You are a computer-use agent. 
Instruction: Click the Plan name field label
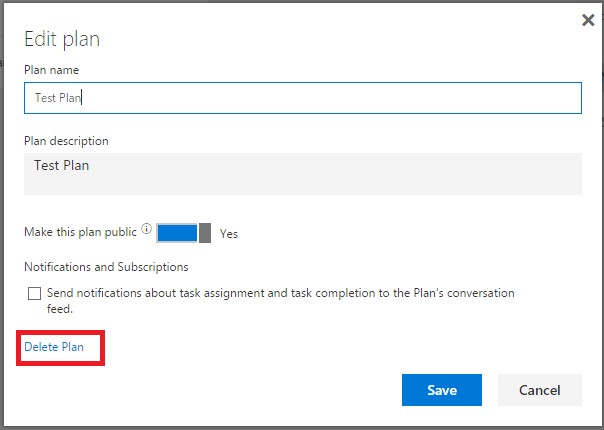click(52, 70)
